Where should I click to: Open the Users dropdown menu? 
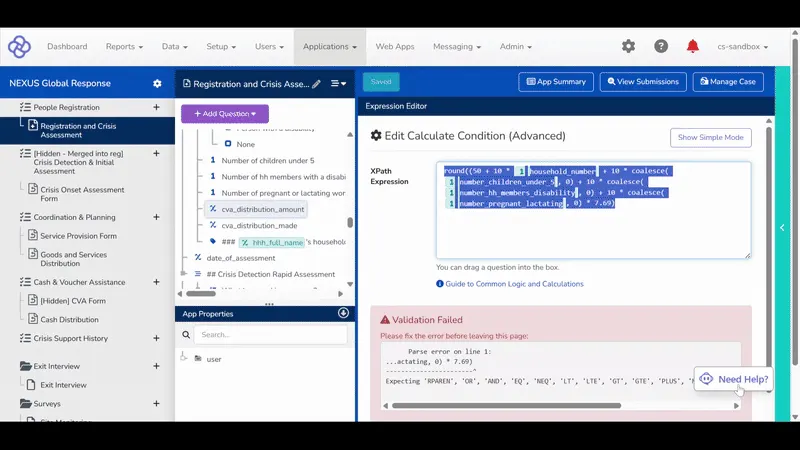(x=269, y=46)
